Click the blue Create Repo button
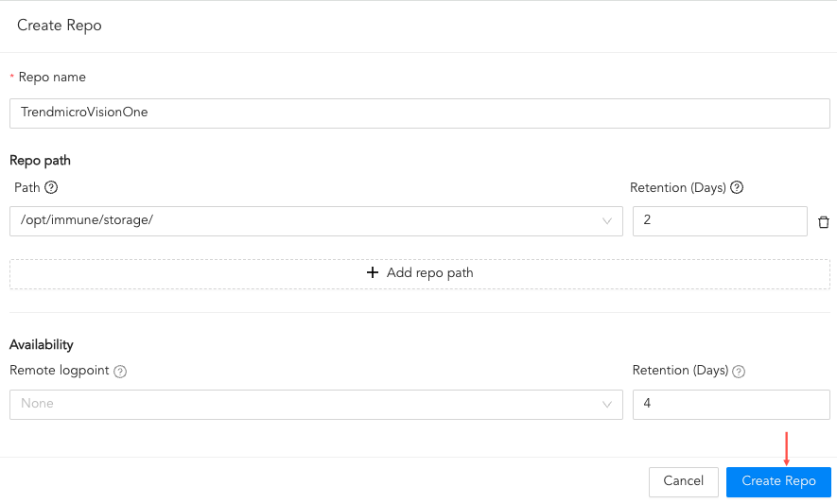This screenshot has height=504, width=837. (778, 481)
